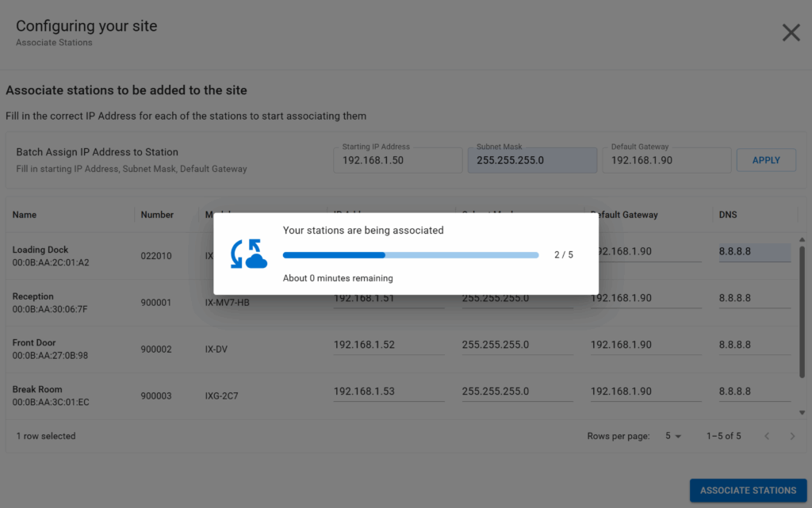The width and height of the screenshot is (812, 508).
Task: Focus the Starting IP Address field
Action: pyautogui.click(x=398, y=160)
